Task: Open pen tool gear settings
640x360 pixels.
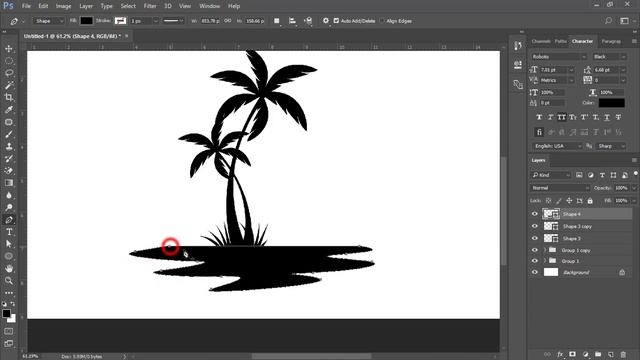Action: pos(325,20)
